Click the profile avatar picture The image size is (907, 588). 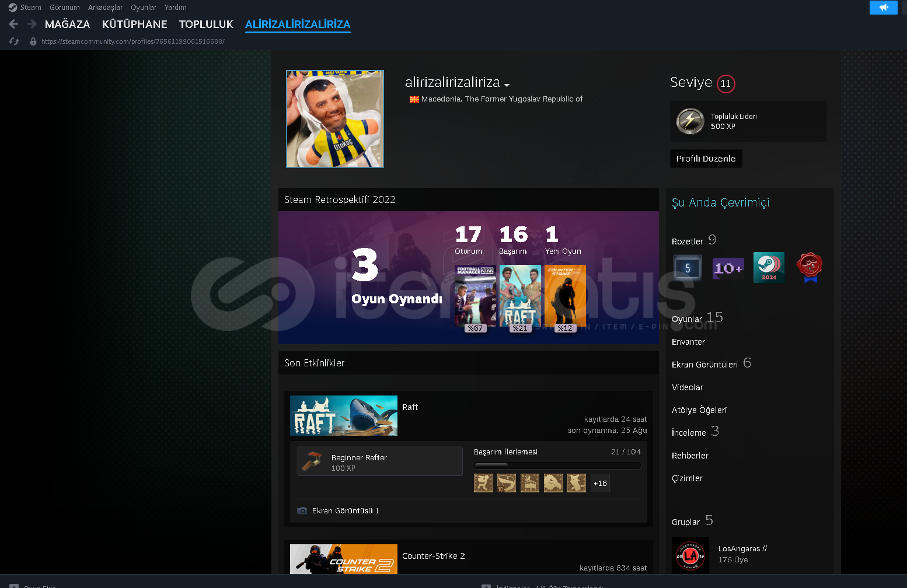click(x=335, y=119)
